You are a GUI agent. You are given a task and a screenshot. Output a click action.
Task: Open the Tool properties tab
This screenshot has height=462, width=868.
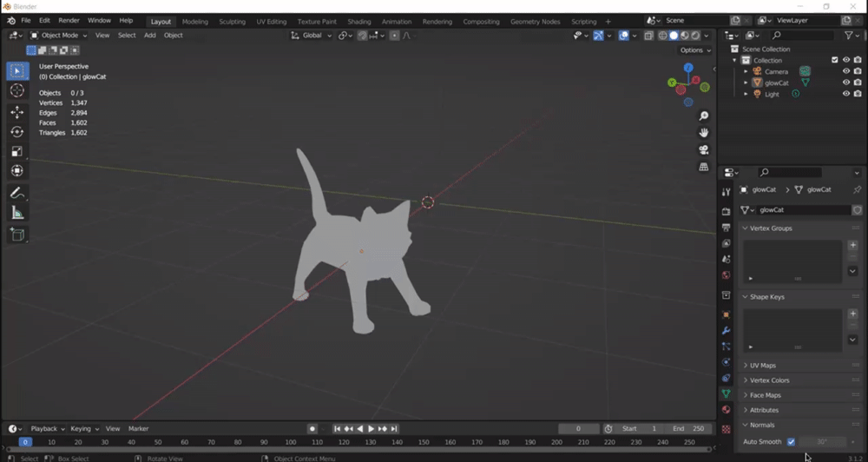point(727,192)
